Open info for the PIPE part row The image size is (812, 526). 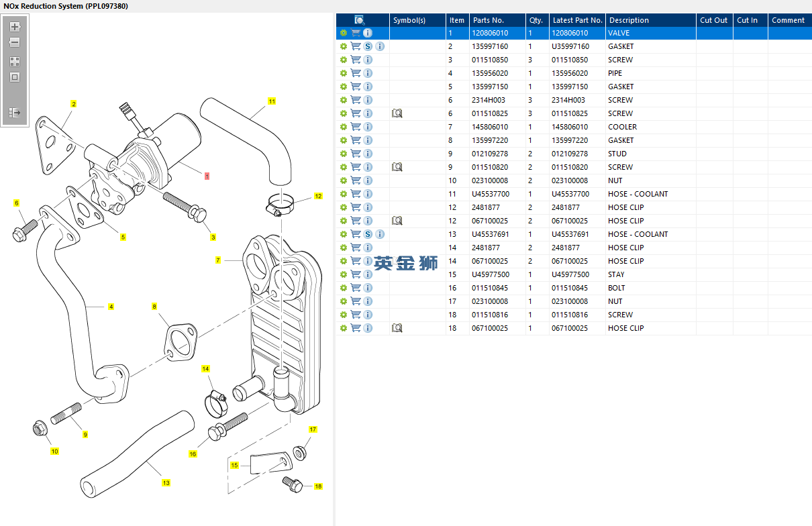pyautogui.click(x=368, y=73)
